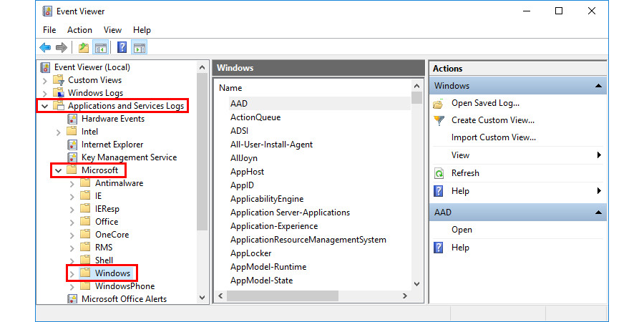Toggle the Show/Hide Action Pane icon

point(140,48)
